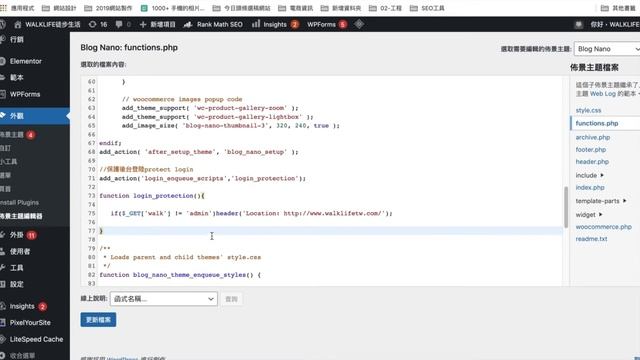
Task: Open the function name documentation dropdown
Action: 164,299
